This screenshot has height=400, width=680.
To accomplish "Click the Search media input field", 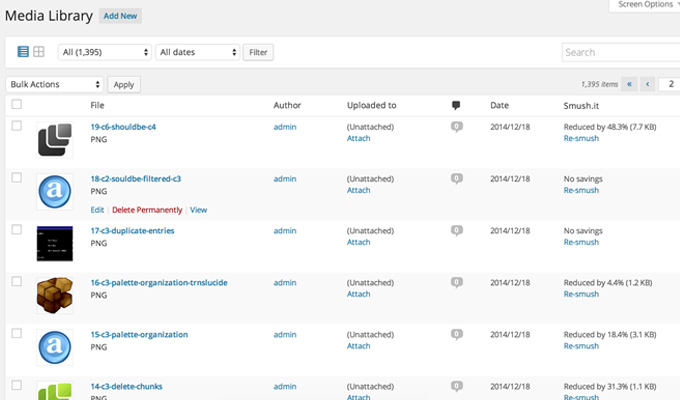I will point(621,52).
